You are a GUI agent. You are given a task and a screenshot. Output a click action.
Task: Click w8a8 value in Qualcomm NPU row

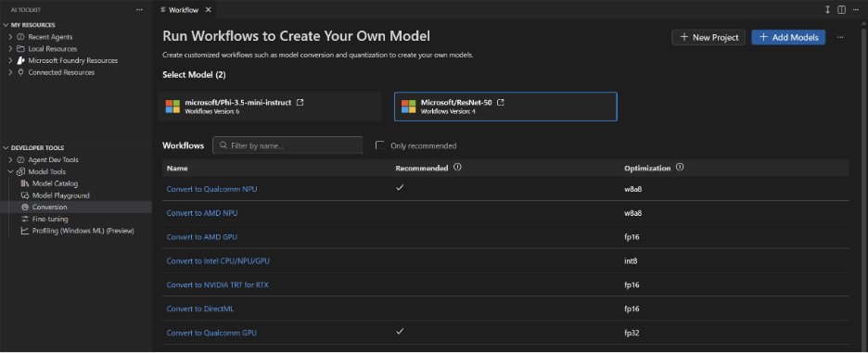632,189
